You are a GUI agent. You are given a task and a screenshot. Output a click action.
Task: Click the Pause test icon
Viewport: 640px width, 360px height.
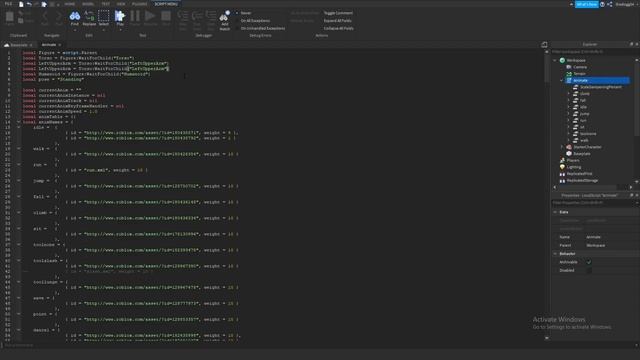click(x=135, y=16)
